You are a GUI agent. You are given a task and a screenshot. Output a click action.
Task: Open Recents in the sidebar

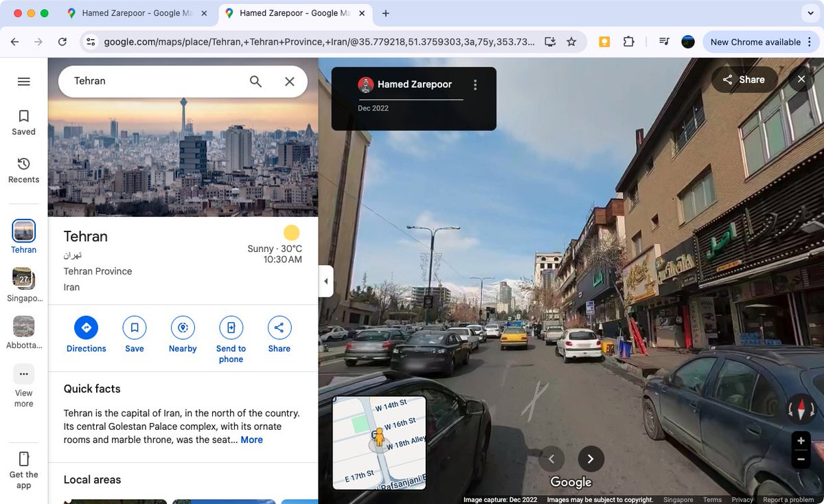pos(23,170)
